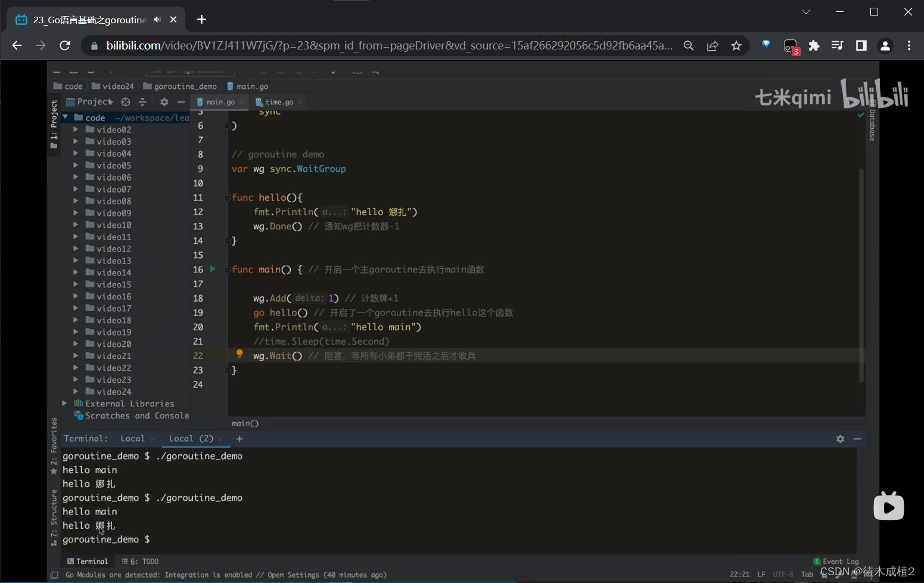Click the editor vertical scrollbar
The image size is (924, 583).
pyautogui.click(x=861, y=275)
